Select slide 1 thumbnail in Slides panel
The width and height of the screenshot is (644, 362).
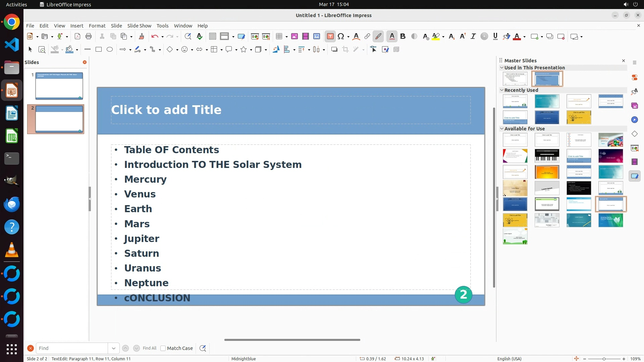point(59,86)
